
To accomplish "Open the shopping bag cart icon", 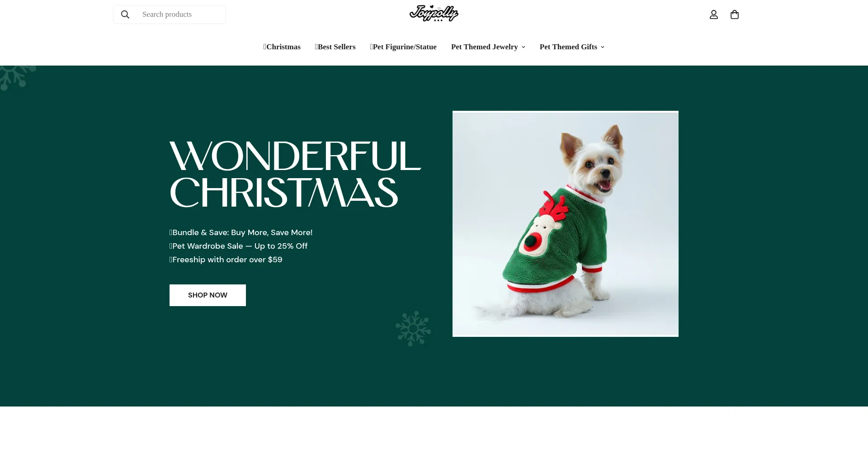I will 735,14.
